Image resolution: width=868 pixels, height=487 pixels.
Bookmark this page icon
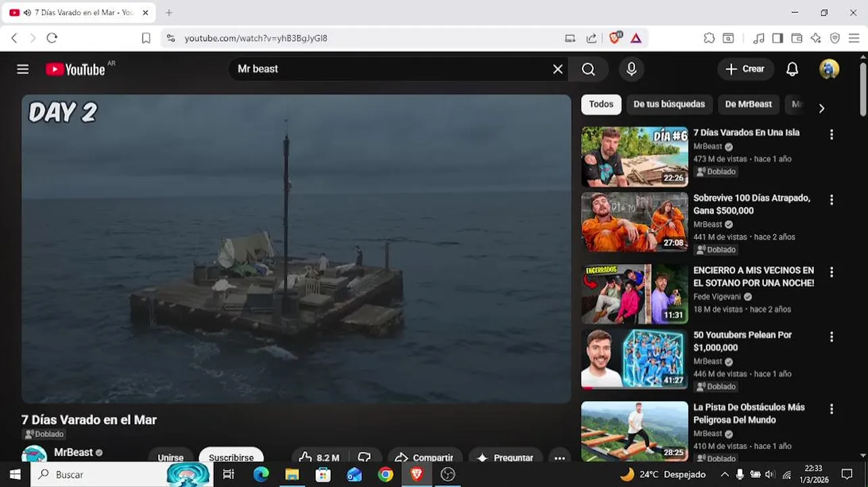coord(146,39)
